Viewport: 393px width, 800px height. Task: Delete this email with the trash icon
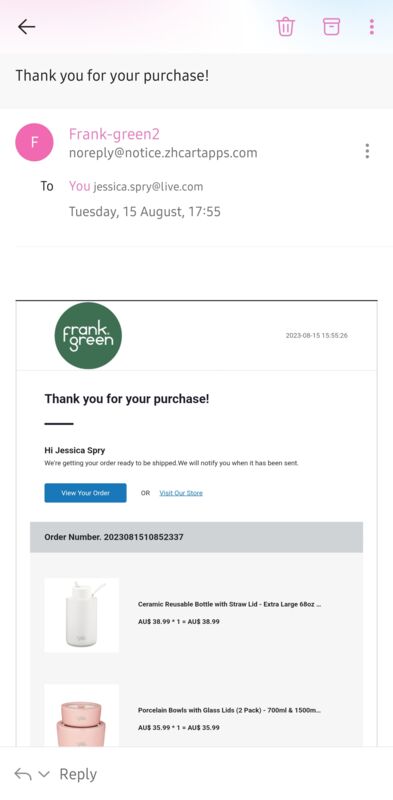click(x=286, y=27)
